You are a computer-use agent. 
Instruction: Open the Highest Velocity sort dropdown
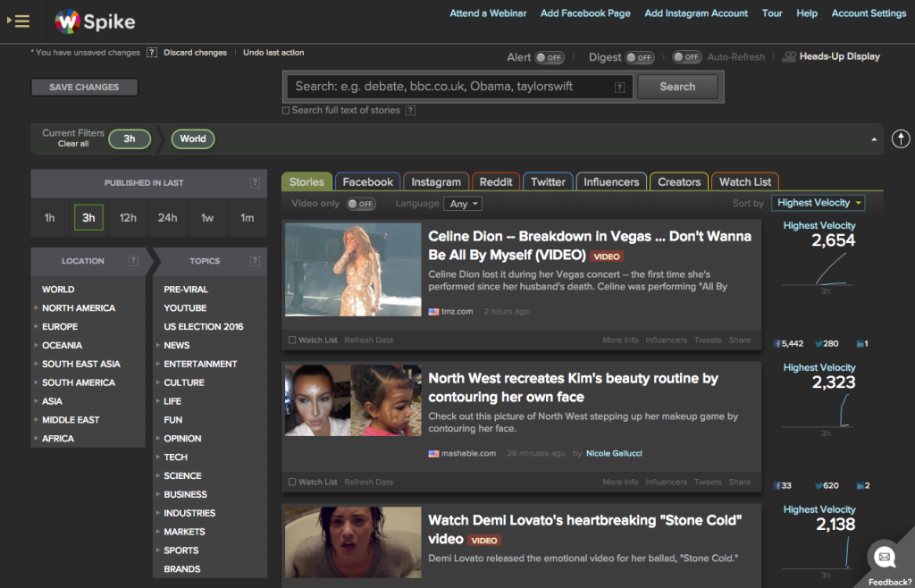coord(818,203)
